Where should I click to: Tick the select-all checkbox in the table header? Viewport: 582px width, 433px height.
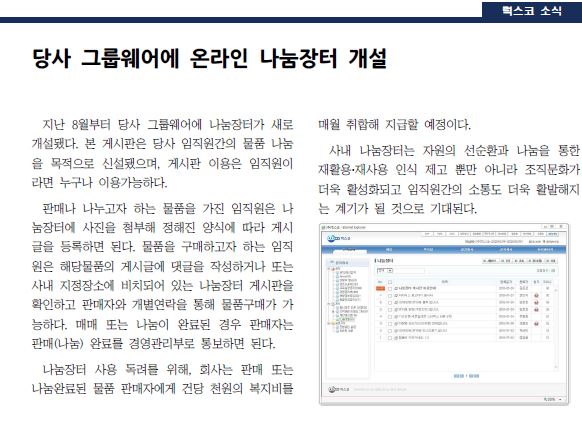(390, 282)
